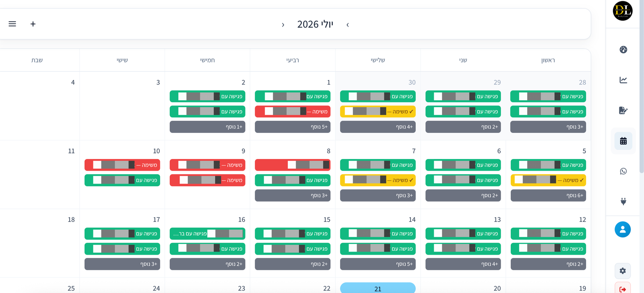This screenshot has width=644, height=293.
Task: Open the green פגישה עם event on July 10
Action: point(122,180)
